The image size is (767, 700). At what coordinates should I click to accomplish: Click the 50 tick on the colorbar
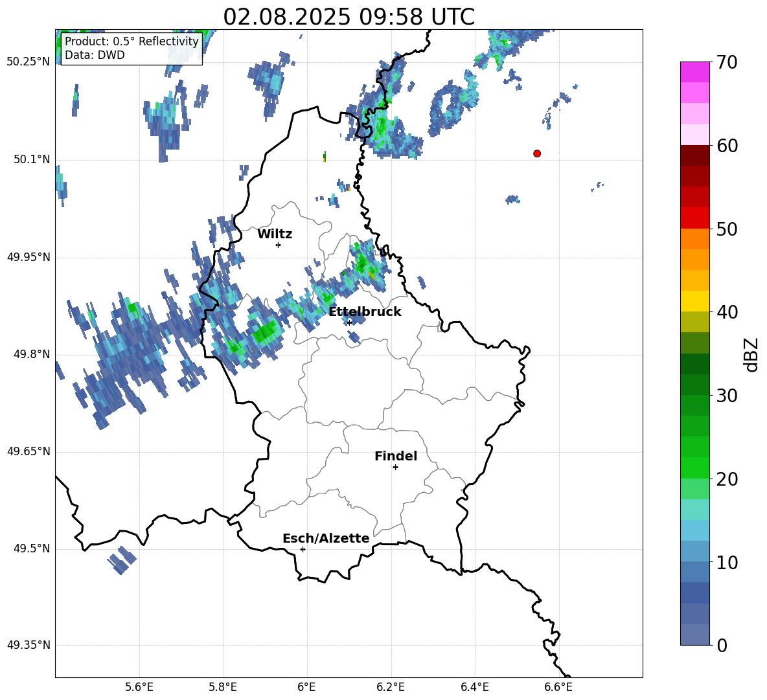(x=727, y=229)
